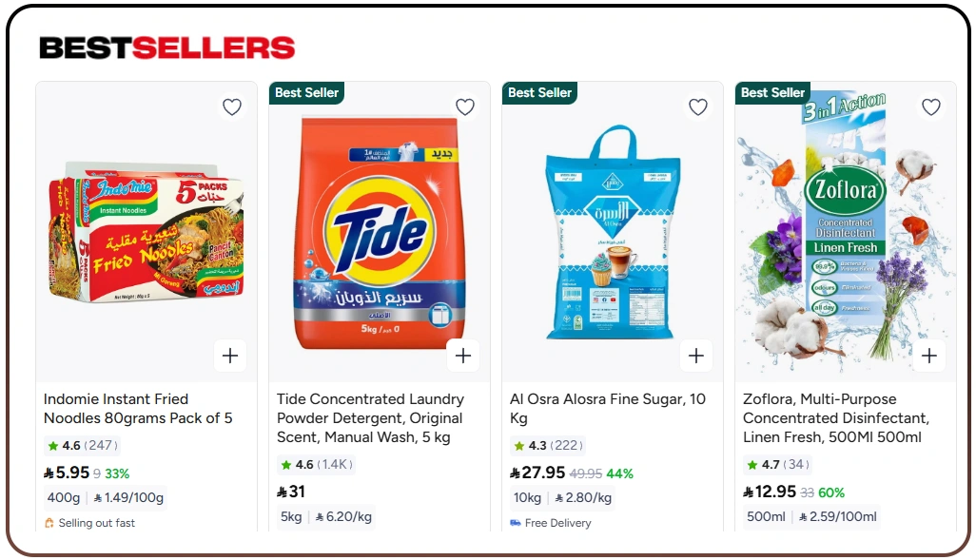Add Indomie Instant Fried Noodles to cart
The height and width of the screenshot is (560, 976).
[x=230, y=355]
